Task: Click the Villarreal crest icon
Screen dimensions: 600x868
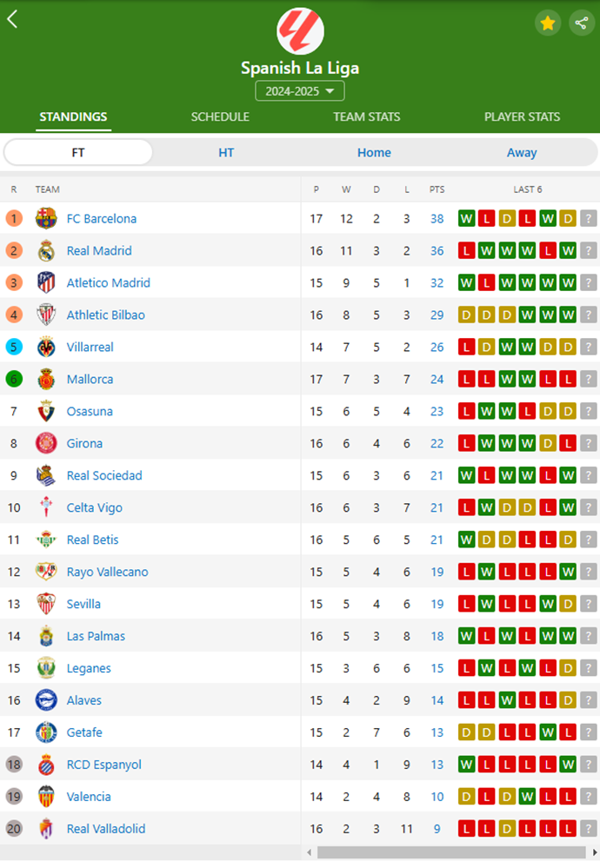Action: point(46,347)
